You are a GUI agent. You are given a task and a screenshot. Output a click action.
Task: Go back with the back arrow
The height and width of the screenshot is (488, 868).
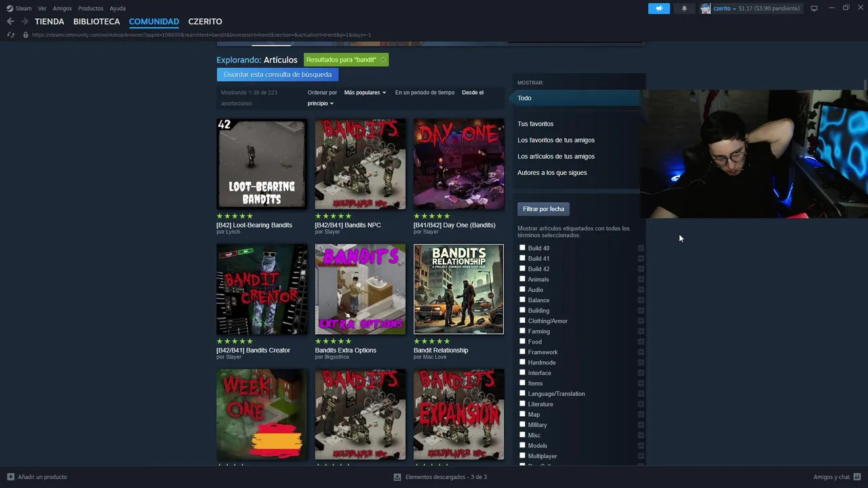point(10,22)
